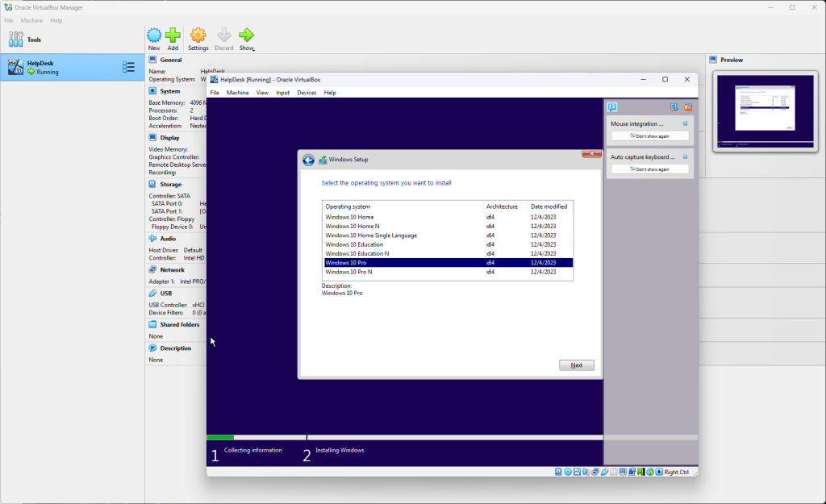Go back using Windows Setup back arrow

[x=308, y=160]
